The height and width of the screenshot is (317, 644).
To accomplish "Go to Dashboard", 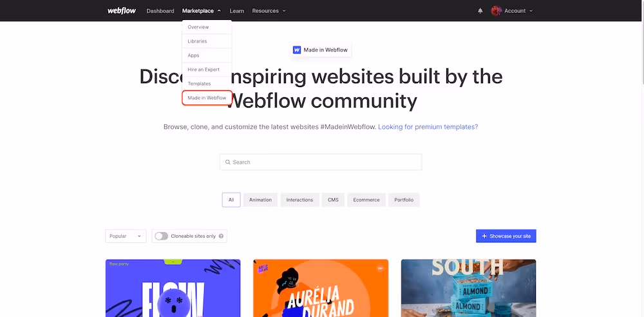I will [x=160, y=11].
